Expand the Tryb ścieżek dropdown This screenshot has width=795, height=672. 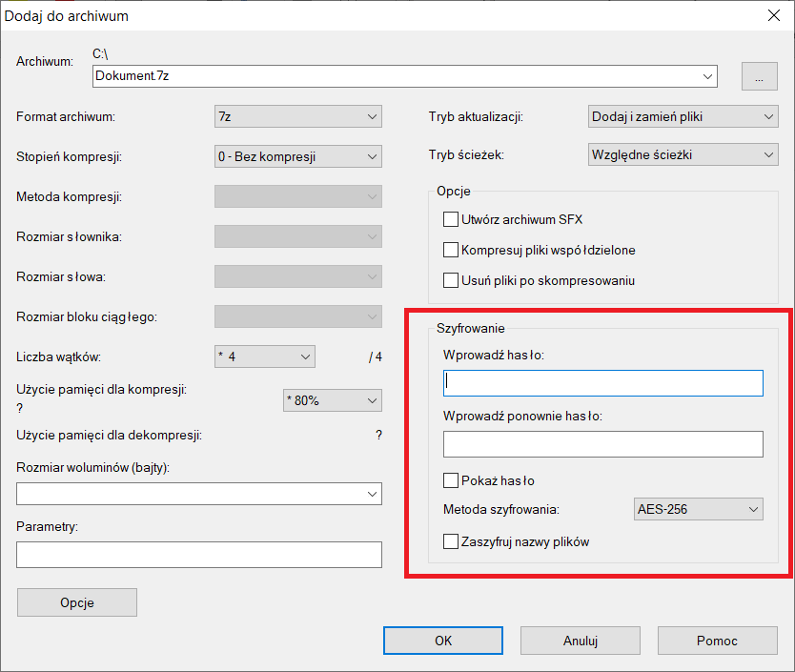click(683, 154)
